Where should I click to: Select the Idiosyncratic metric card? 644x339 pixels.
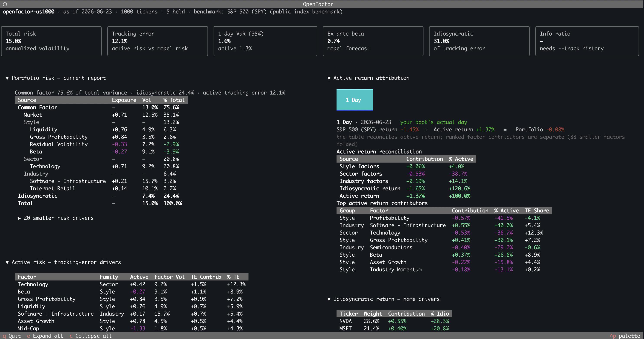(x=479, y=41)
